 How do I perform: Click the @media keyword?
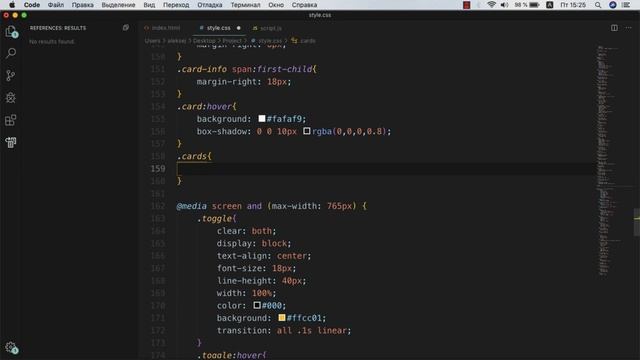coord(191,206)
